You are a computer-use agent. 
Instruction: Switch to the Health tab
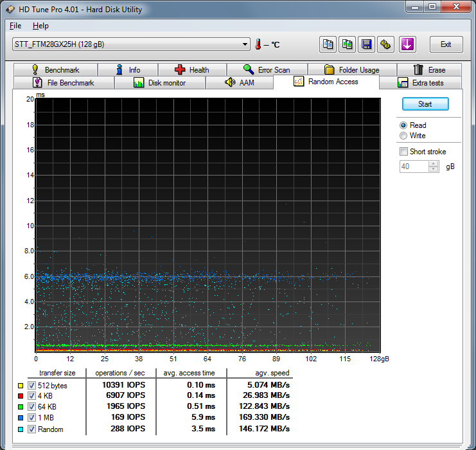192,69
